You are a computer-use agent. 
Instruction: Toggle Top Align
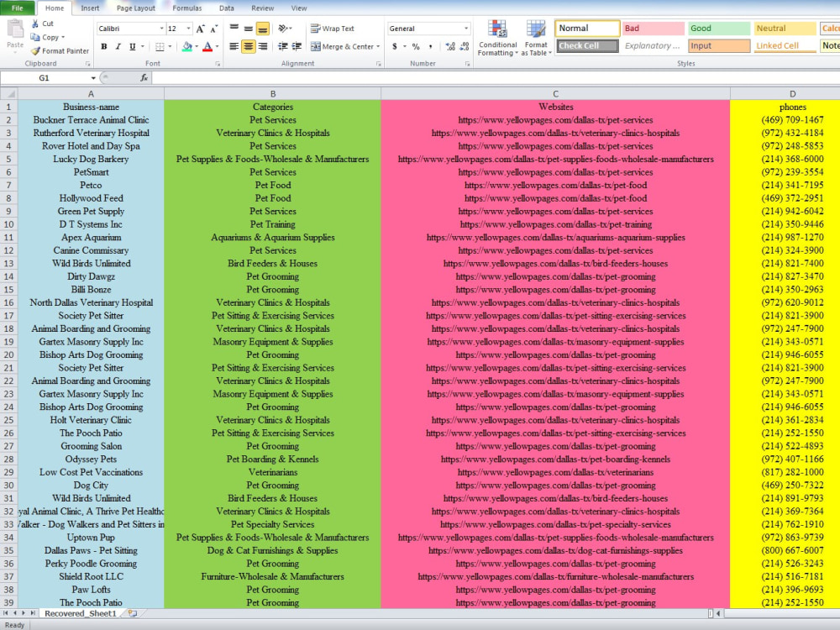click(234, 29)
